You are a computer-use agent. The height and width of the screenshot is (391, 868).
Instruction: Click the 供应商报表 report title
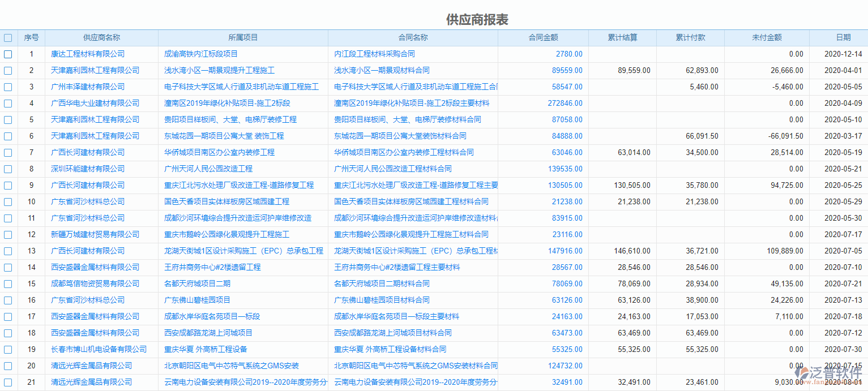476,19
